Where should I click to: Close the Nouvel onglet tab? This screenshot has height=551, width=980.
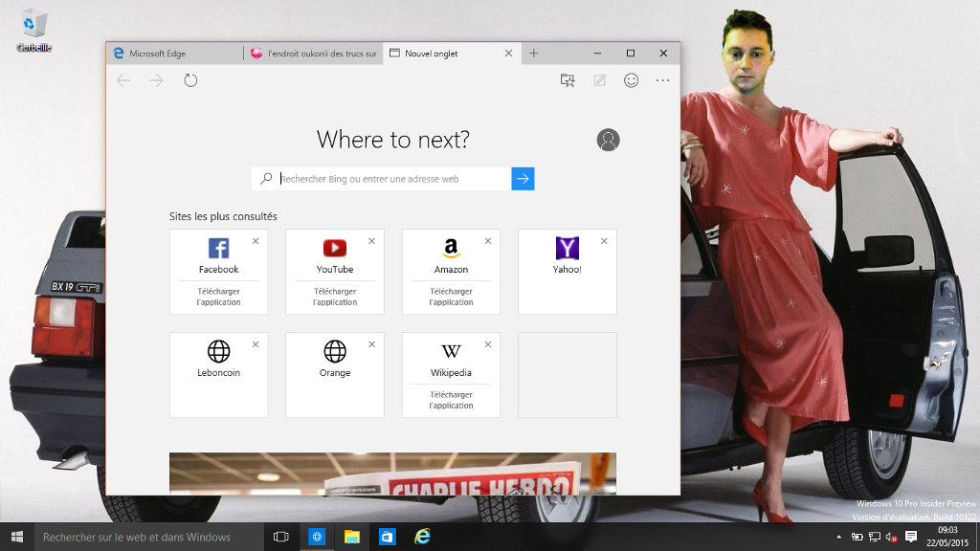click(x=508, y=54)
